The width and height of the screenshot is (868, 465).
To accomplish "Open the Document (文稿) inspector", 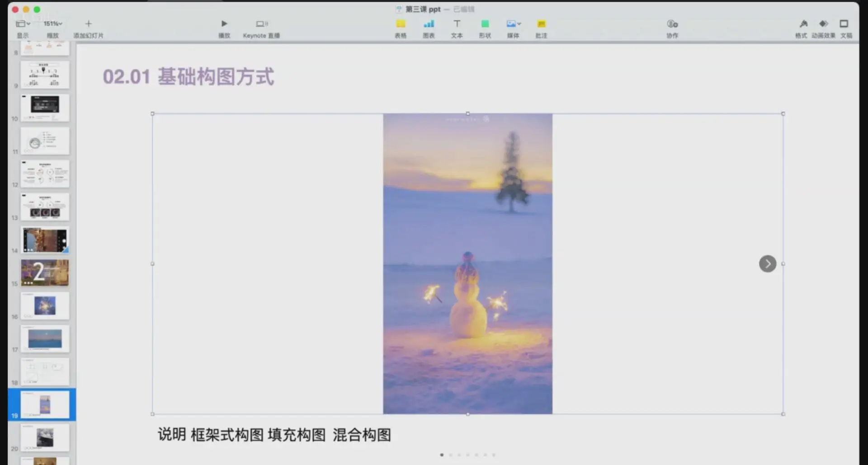I will tap(844, 23).
